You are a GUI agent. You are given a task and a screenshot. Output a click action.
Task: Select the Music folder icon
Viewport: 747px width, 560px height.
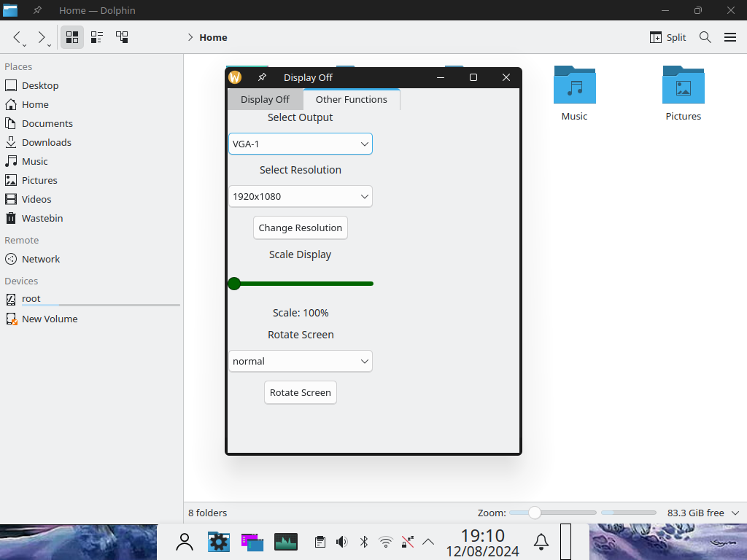pos(575,85)
